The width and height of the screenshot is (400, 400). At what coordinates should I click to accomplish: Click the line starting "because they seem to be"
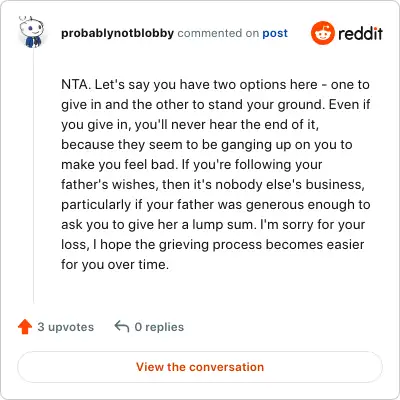coord(207,145)
